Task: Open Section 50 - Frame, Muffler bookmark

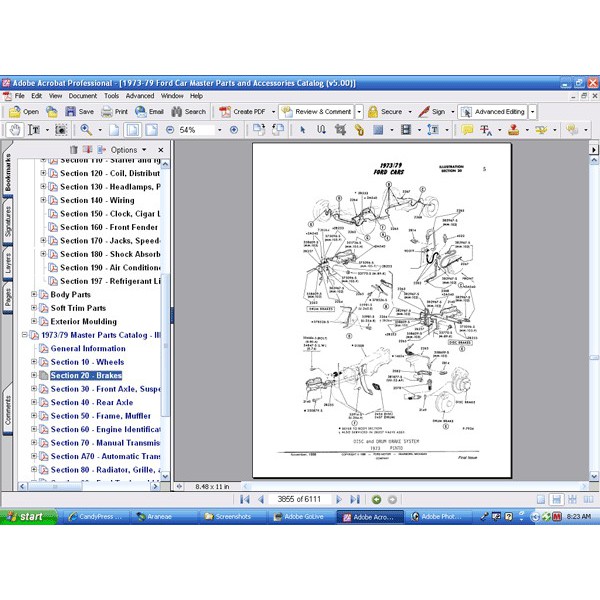Action: point(101,416)
